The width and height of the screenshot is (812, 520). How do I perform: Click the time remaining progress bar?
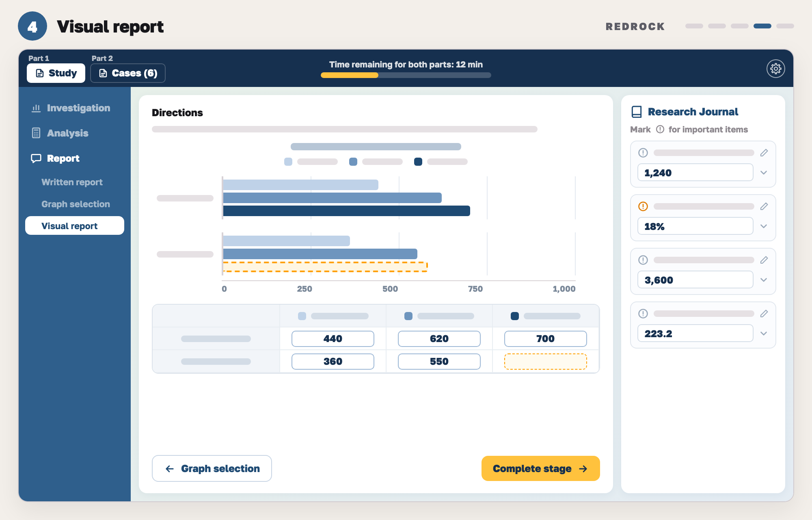pyautogui.click(x=406, y=75)
